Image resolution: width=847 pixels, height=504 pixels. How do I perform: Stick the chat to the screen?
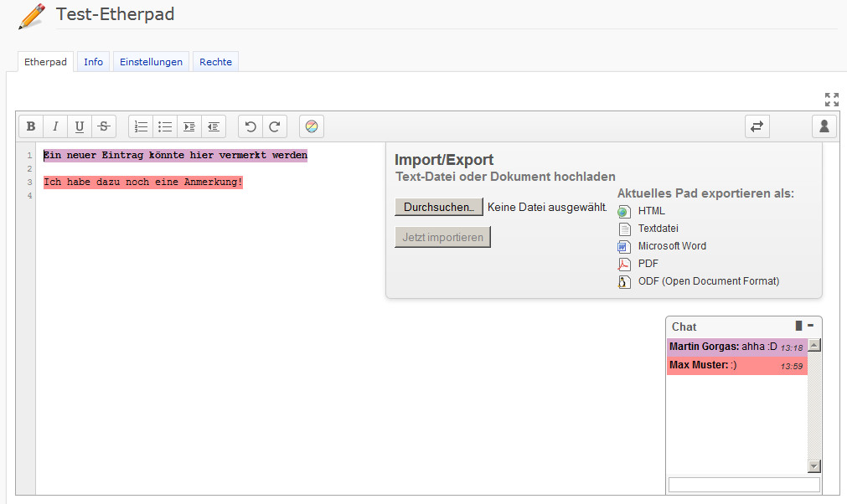point(799,326)
